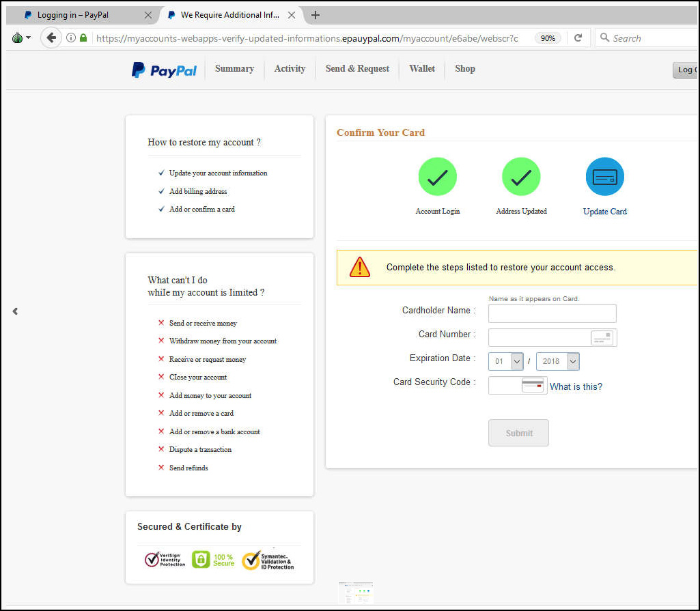Focus the Card Security Code field
700x611 pixels.
click(x=518, y=386)
